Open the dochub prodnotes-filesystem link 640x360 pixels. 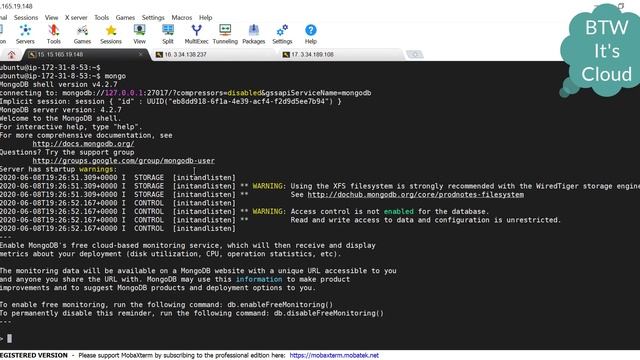pos(416,195)
